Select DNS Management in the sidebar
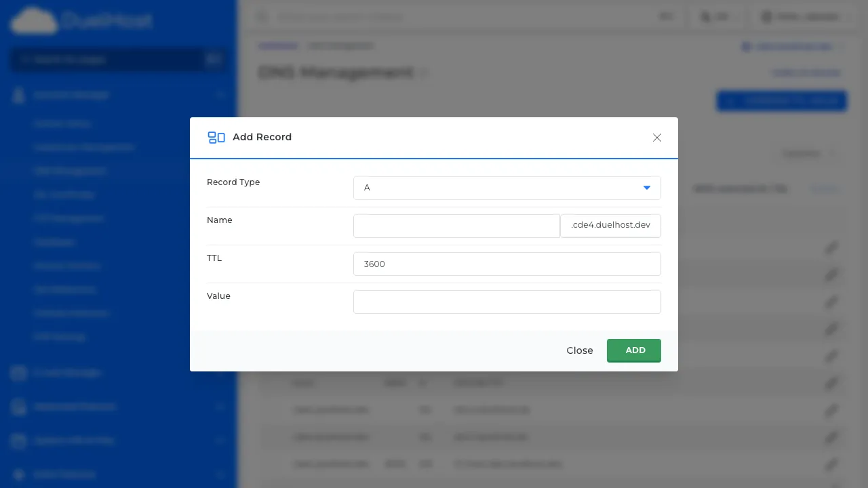 coord(70,171)
